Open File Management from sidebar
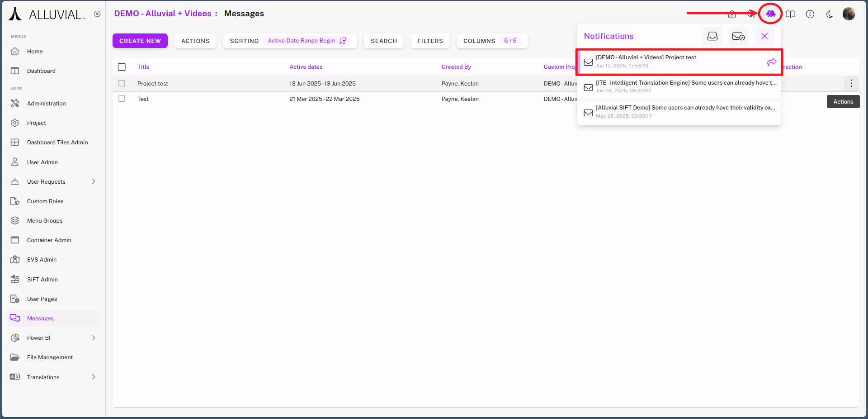The height and width of the screenshot is (419, 868). (50, 357)
